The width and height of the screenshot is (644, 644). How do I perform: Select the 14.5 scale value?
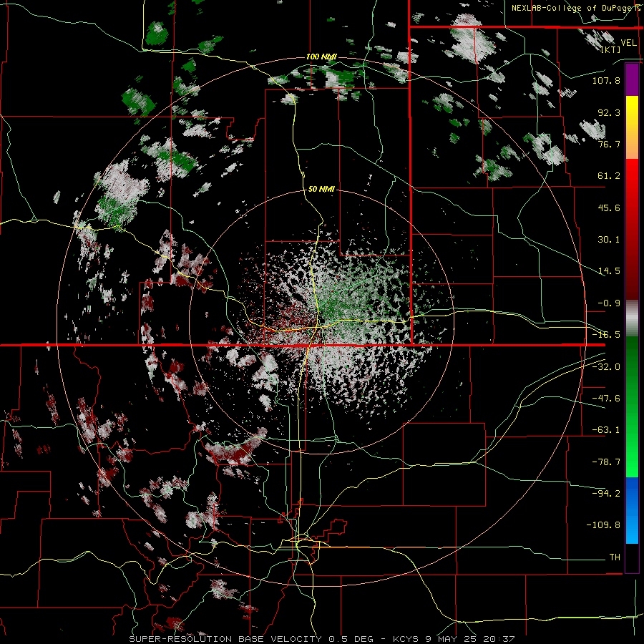click(x=609, y=271)
